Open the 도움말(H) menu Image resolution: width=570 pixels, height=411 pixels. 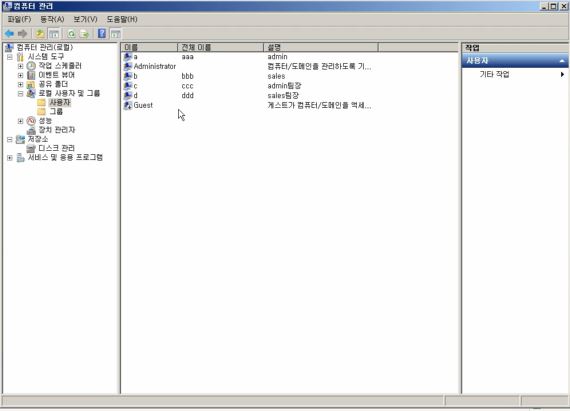point(122,19)
